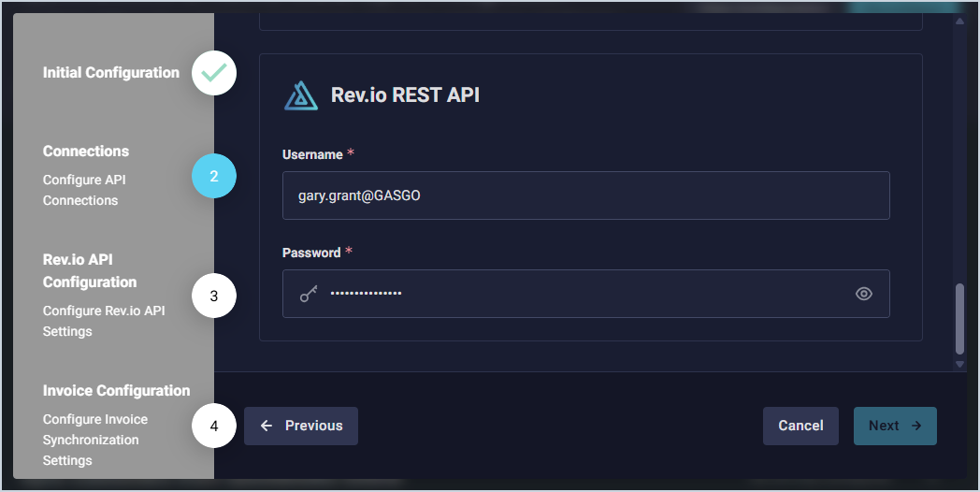980x492 pixels.
Task: Click the 'Rev.io REST API' heading
Action: [405, 95]
